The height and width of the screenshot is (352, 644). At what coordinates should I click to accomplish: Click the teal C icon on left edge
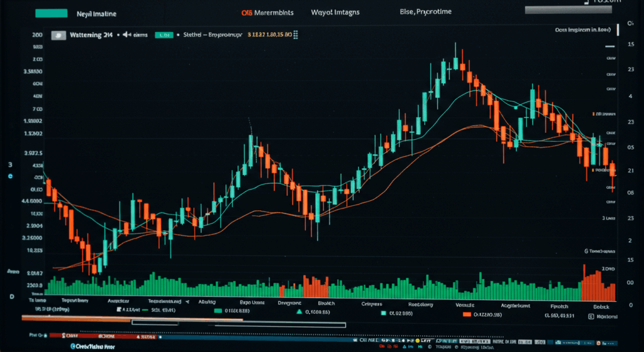click(x=10, y=177)
